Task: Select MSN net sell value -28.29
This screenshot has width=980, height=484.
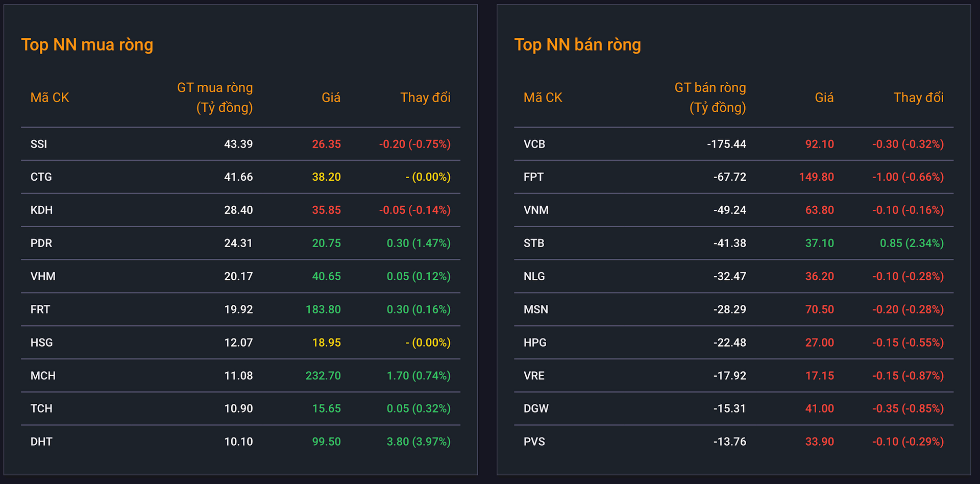Action: pos(729,309)
